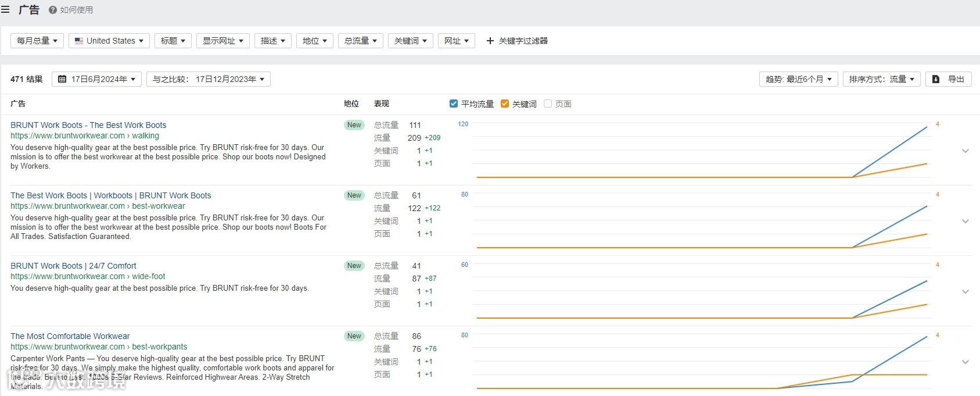Click the +209 traffic change value

(x=433, y=138)
